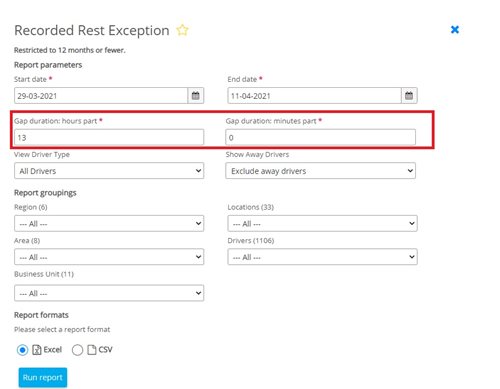This screenshot has width=500, height=389.
Task: Click 'Gap duration: hours part' label
Action: pyautogui.click(x=56, y=121)
